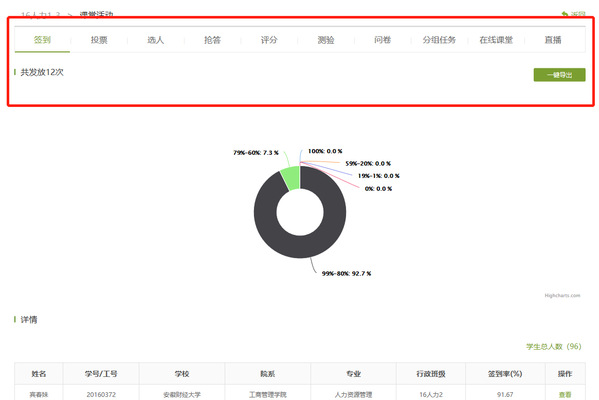Click the green 一键导出 button
This screenshot has height=400, width=599.
(x=559, y=75)
